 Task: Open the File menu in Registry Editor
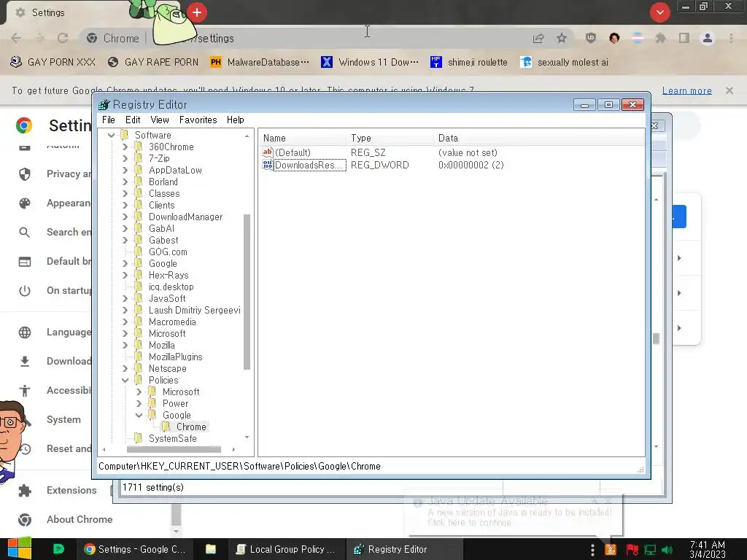[x=108, y=120]
